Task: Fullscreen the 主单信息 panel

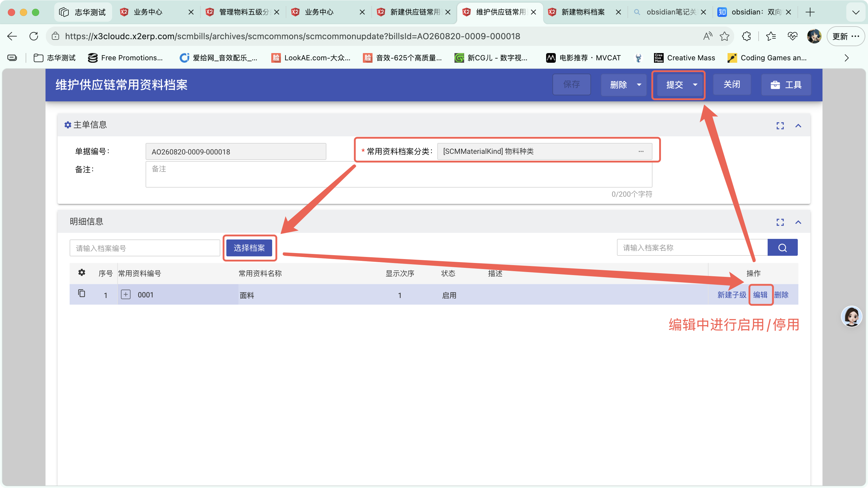Action: [780, 126]
